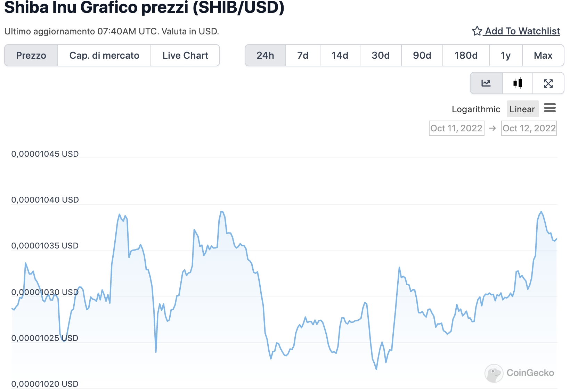Open the chart hamburger menu
This screenshot has width=570, height=392.
coord(550,108)
